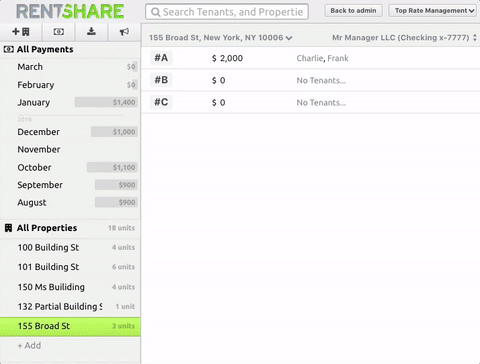Expand the 155 Broad St address dropdown
The height and width of the screenshot is (364, 480).
(x=221, y=38)
